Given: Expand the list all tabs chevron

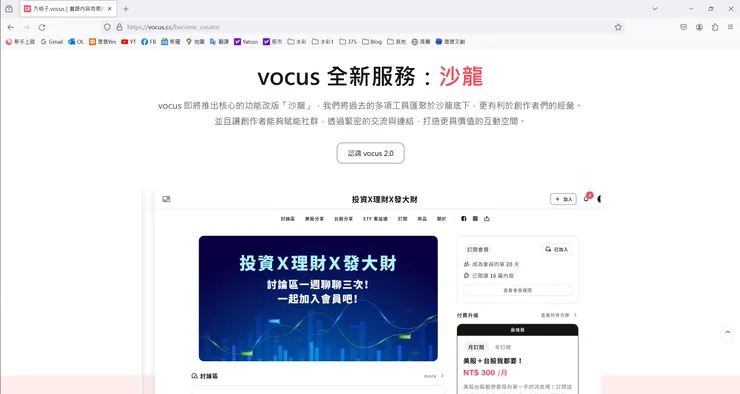Looking at the screenshot, I should pos(655,8).
